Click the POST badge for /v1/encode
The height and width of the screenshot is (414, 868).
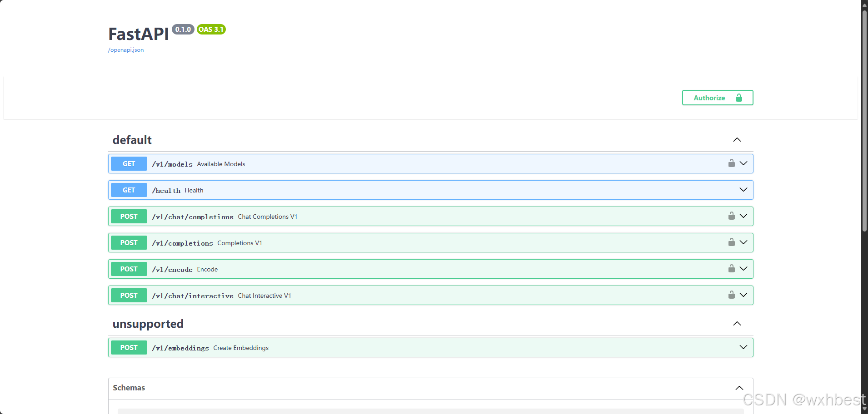point(129,269)
